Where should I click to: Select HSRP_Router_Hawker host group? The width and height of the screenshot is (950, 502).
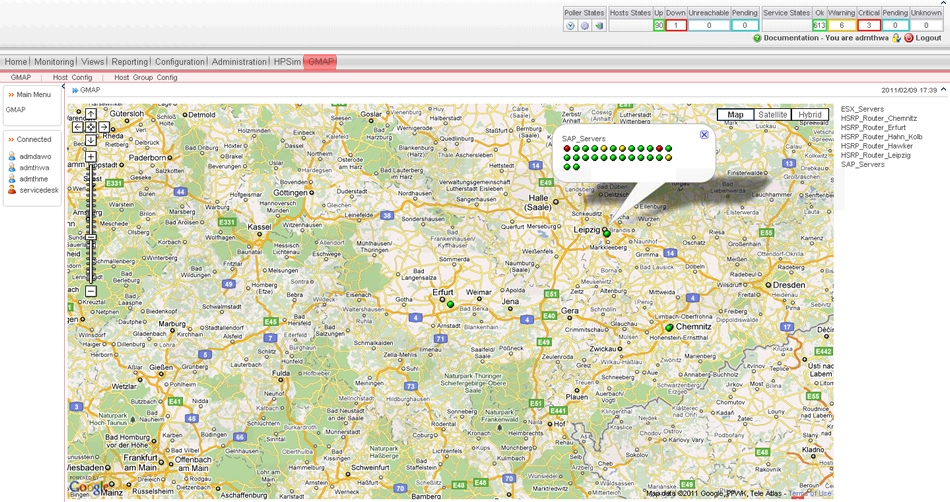point(877,146)
